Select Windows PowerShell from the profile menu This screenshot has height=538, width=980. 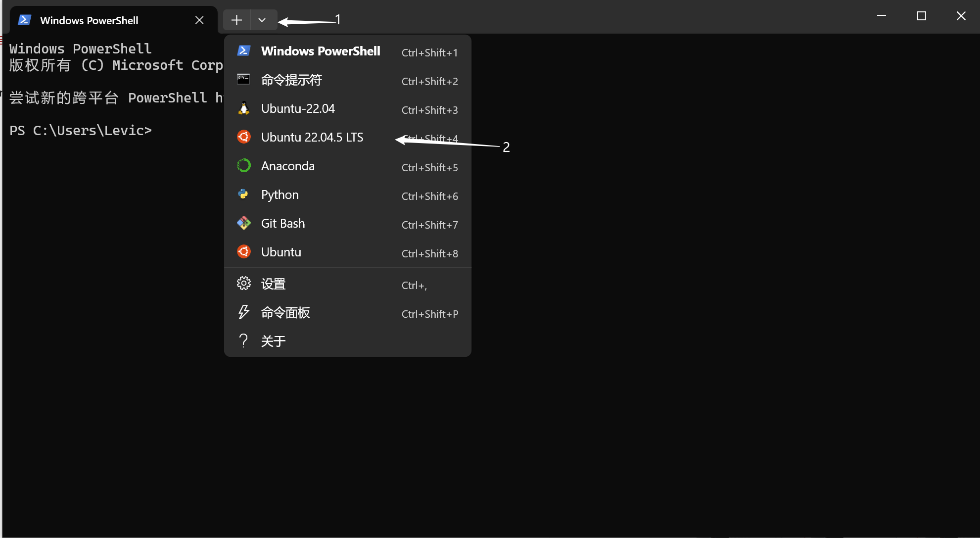pyautogui.click(x=348, y=51)
